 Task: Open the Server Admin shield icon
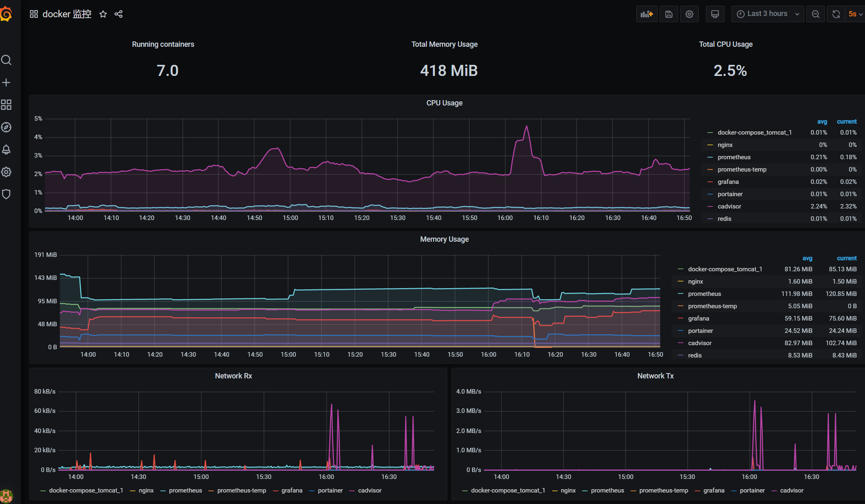pyautogui.click(x=6, y=194)
